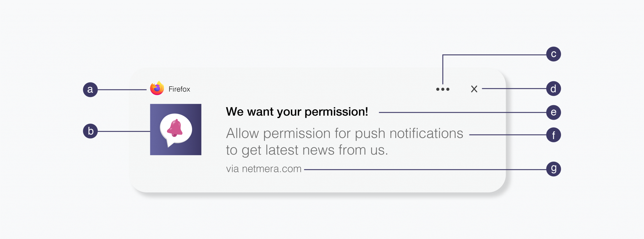
Task: Click the circled 'e' annotation marker
Action: pyautogui.click(x=553, y=112)
